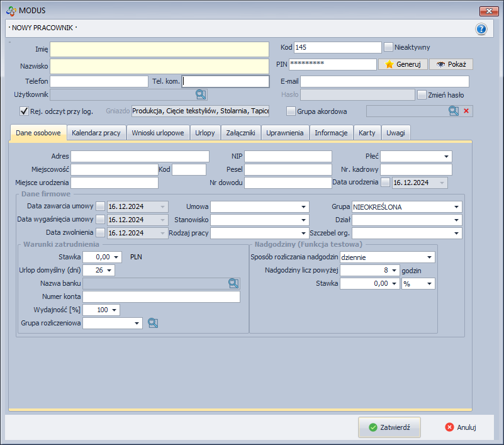Open the Stanowisko dropdown list
The image size is (504, 445).
304,220
